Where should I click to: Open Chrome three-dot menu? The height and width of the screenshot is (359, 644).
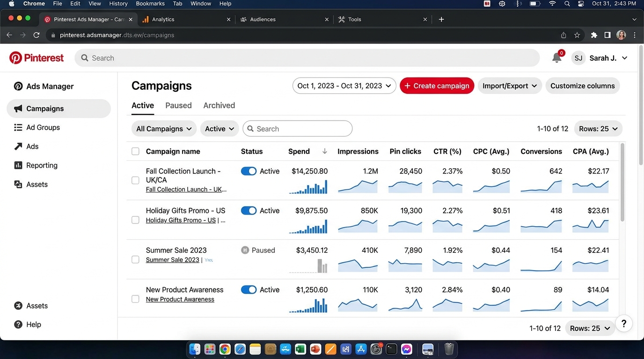(635, 35)
